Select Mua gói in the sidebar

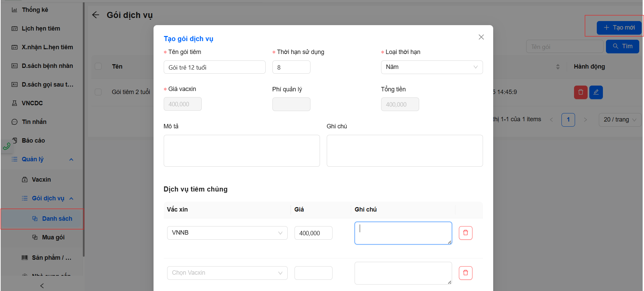53,237
